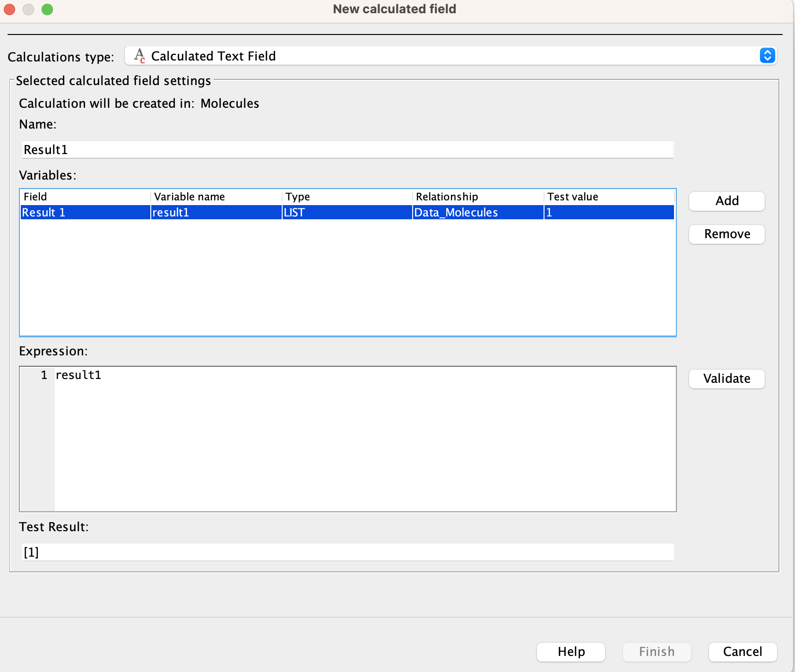795x672 pixels.
Task: Click the Relationship column header
Action: [x=478, y=197]
